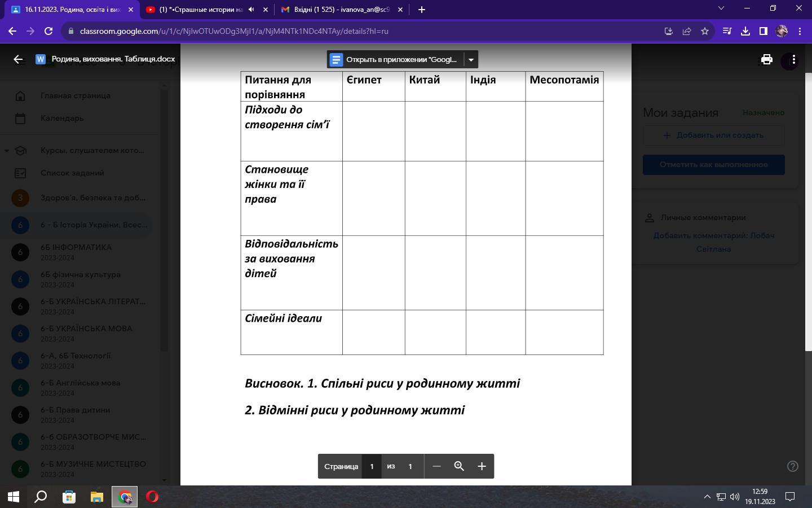The height and width of the screenshot is (508, 812).
Task: Mute the YouTube tab via speaker icon
Action: (251, 10)
